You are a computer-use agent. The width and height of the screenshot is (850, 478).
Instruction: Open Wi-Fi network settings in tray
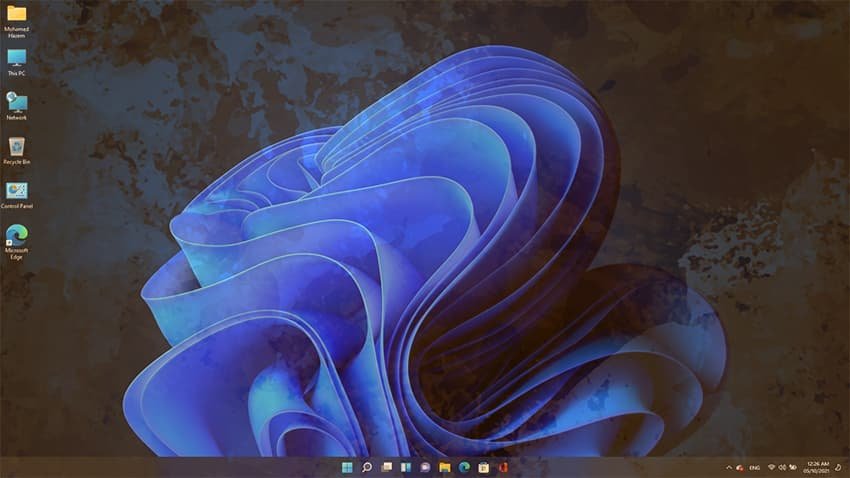coord(771,468)
